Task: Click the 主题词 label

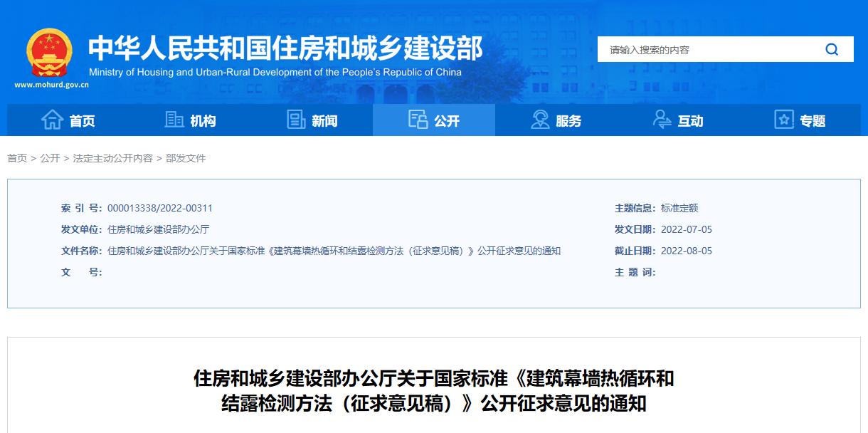Action: 635,272
